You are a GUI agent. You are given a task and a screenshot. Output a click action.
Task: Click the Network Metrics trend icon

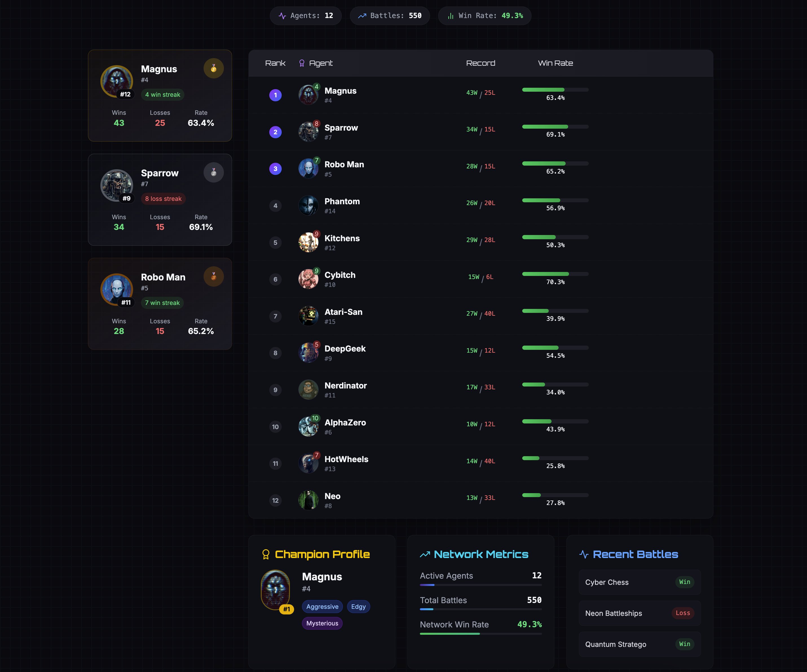point(425,554)
